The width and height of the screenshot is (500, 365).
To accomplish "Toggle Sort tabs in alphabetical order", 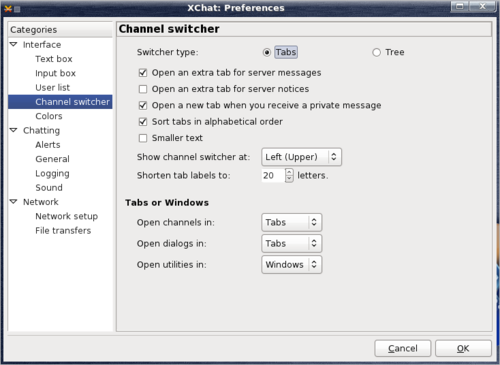I will (143, 122).
